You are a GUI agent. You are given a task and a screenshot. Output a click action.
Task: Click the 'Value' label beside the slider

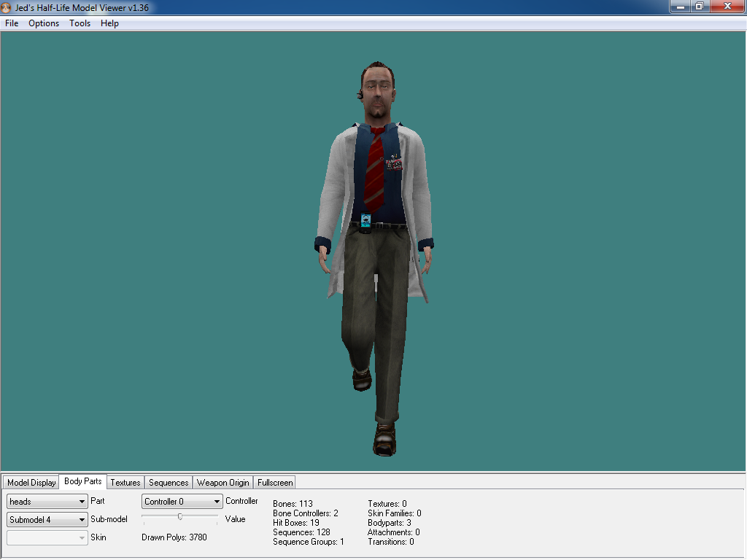(x=236, y=519)
